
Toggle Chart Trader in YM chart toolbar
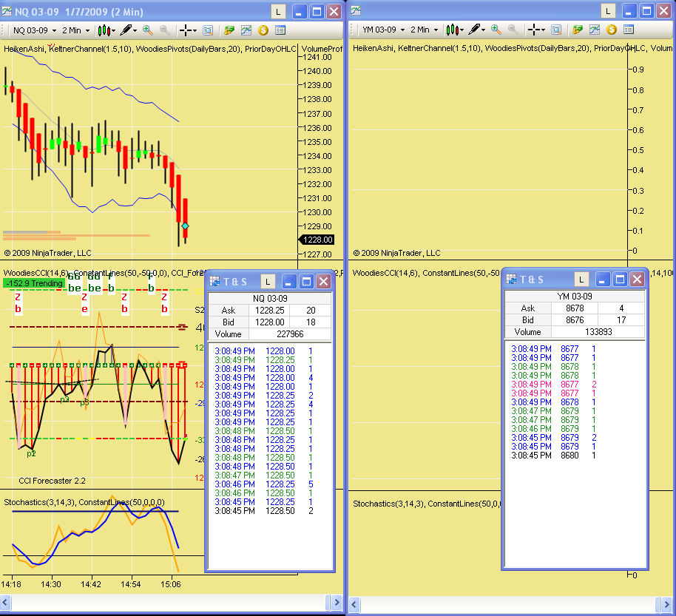click(578, 30)
